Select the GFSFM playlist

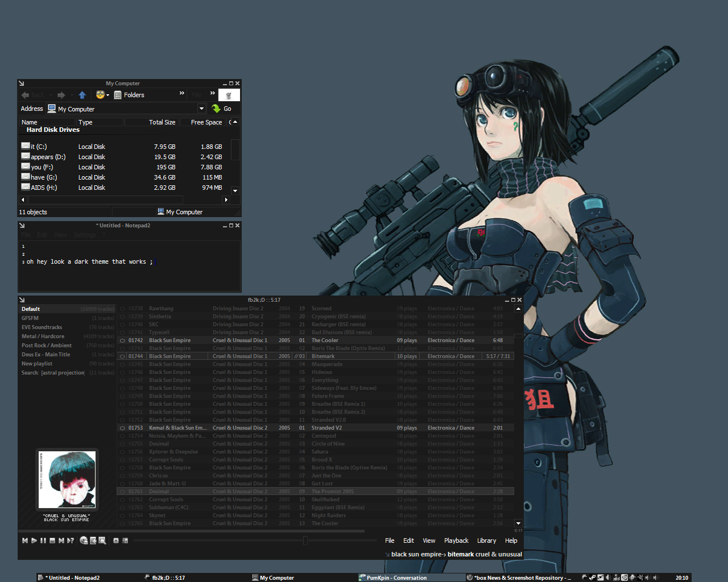(68, 318)
